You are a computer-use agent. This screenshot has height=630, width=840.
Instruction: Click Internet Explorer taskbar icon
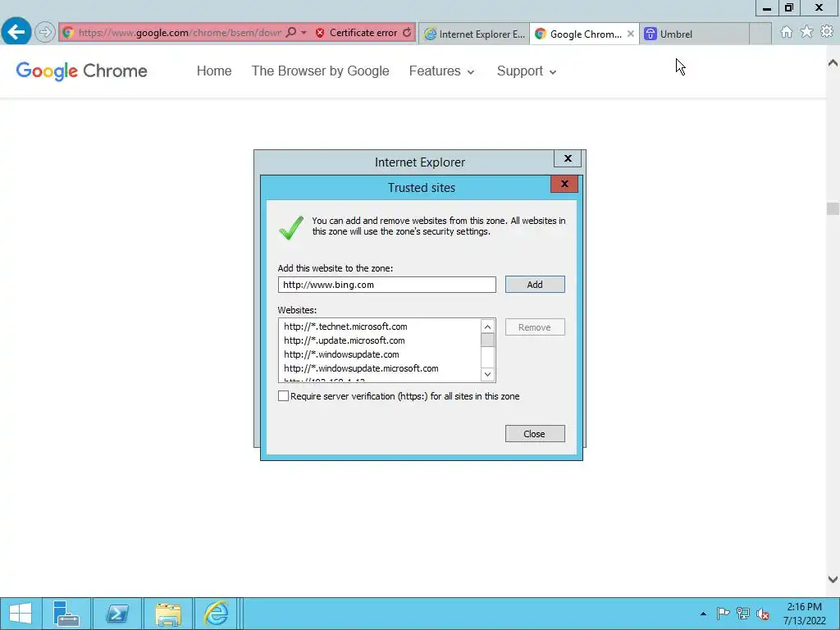[x=217, y=614]
